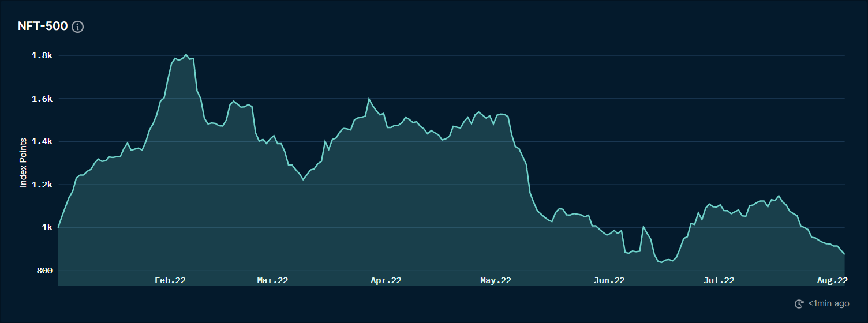Select the Apr.22 x-axis label
This screenshot has height=323, width=868.
click(x=386, y=280)
